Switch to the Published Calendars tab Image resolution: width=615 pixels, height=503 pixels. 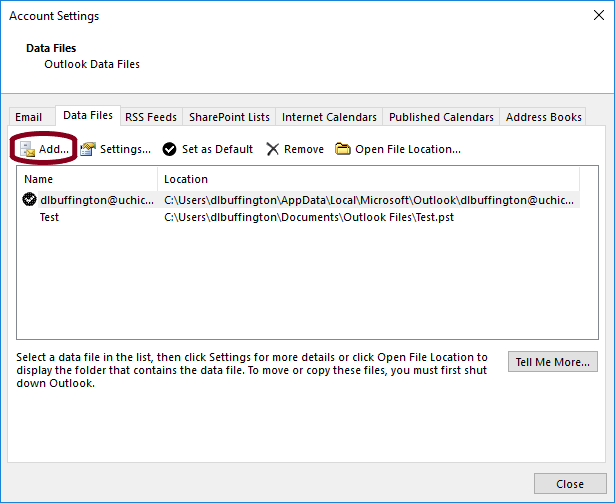pyautogui.click(x=441, y=117)
